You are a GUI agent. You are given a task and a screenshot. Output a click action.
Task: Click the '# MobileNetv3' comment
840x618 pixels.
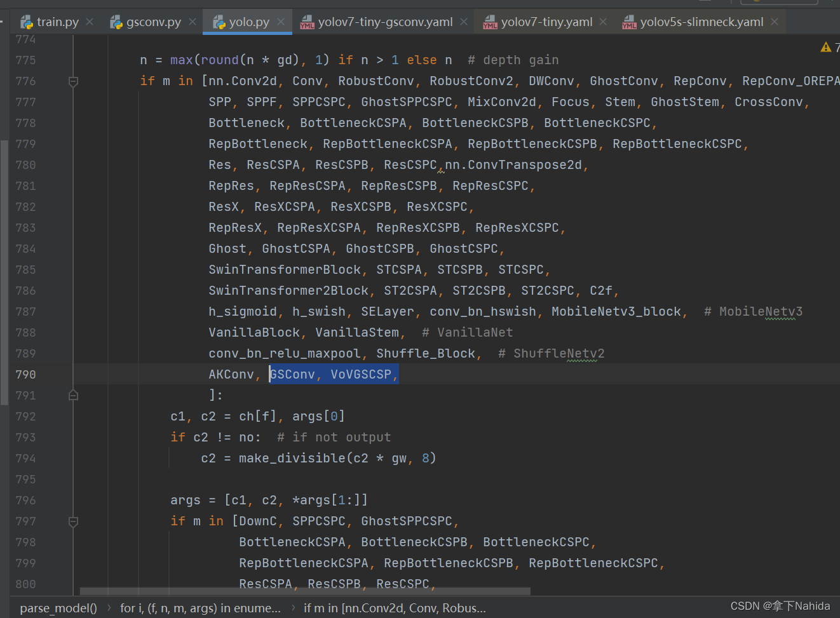tap(754, 312)
